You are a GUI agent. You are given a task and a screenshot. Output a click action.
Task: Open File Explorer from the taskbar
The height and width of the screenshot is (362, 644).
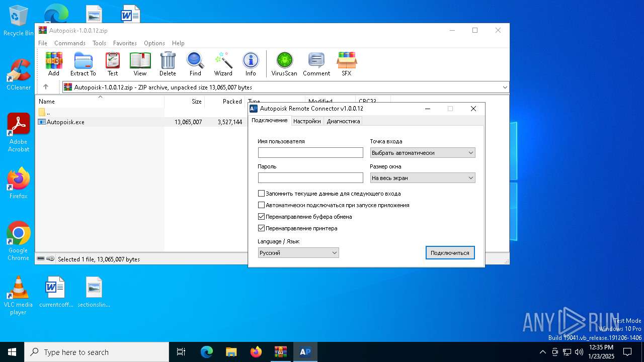click(x=231, y=352)
